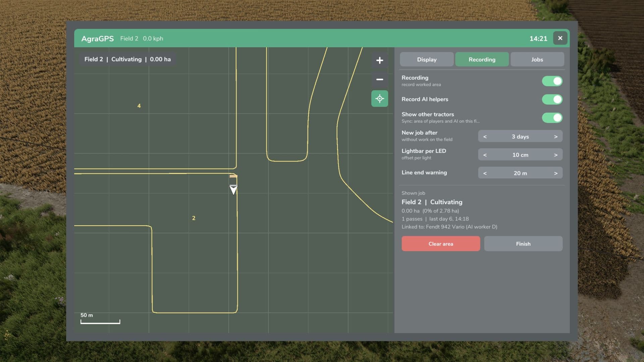Decrease New job after days value

point(485,136)
